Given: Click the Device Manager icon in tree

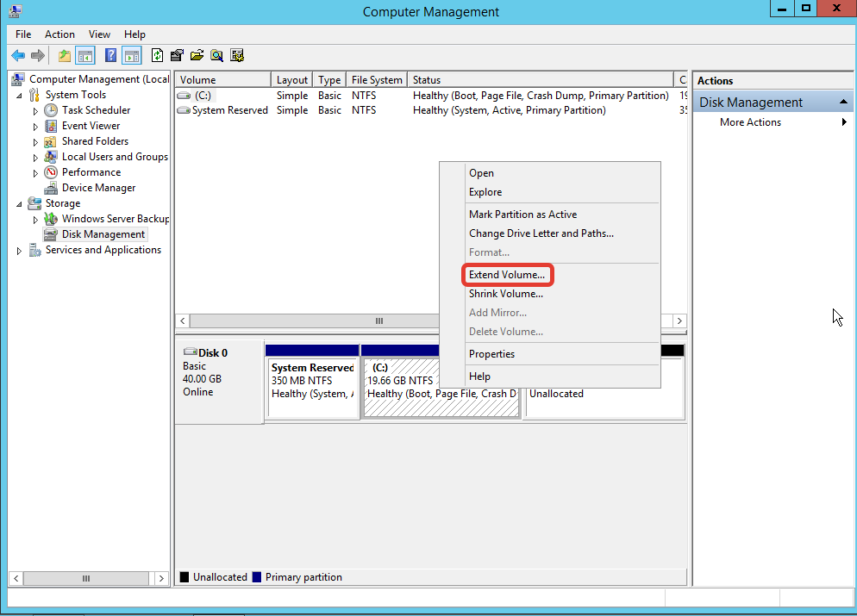Looking at the screenshot, I should pos(52,188).
